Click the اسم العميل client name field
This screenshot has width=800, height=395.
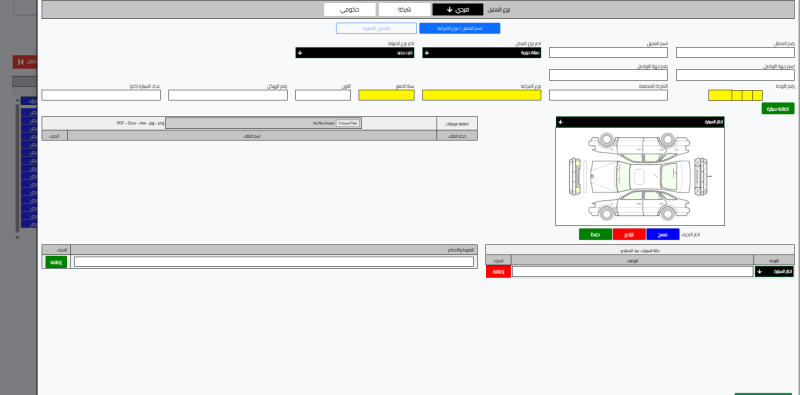click(x=608, y=53)
